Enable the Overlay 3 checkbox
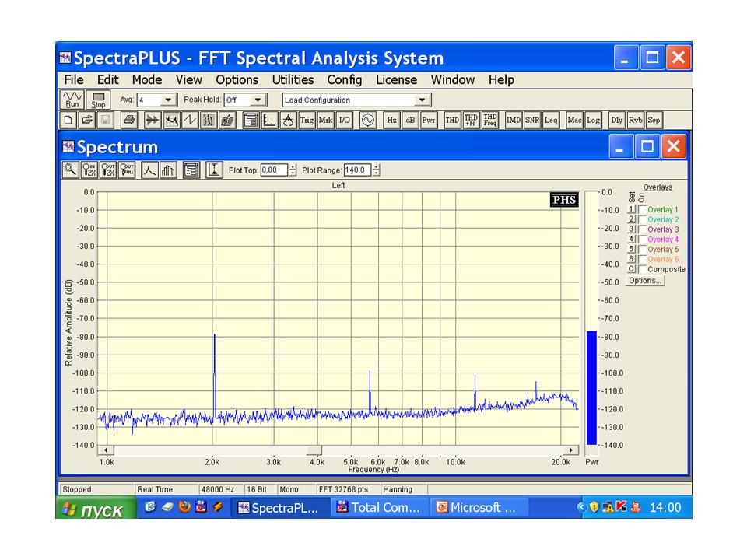The width and height of the screenshot is (747, 560). pyautogui.click(x=642, y=230)
